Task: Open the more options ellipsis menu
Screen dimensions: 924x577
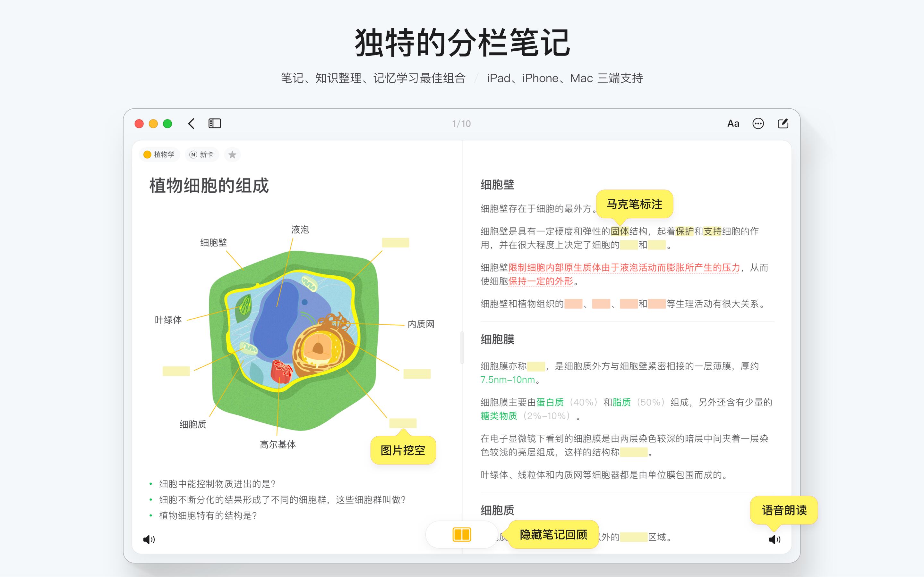Action: coord(758,124)
